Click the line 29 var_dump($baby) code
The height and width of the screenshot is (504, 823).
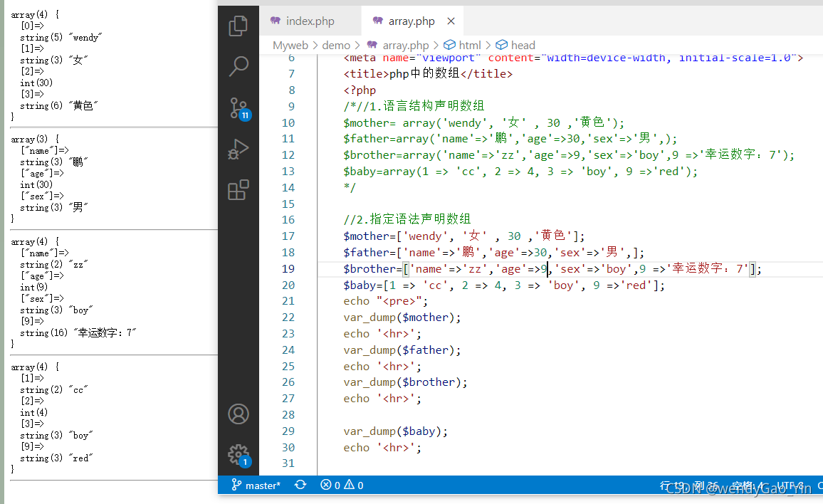pyautogui.click(x=396, y=431)
